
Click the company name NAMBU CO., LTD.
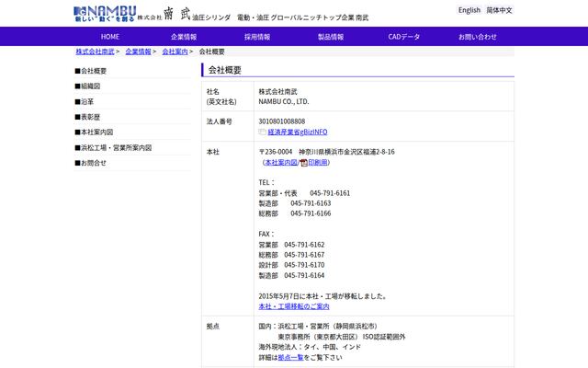(x=284, y=101)
